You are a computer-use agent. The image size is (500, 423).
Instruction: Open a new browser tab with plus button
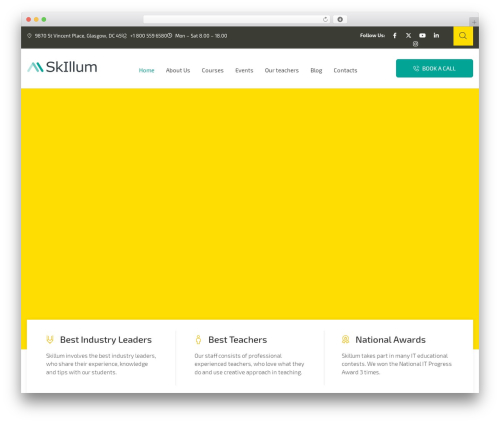(x=474, y=22)
